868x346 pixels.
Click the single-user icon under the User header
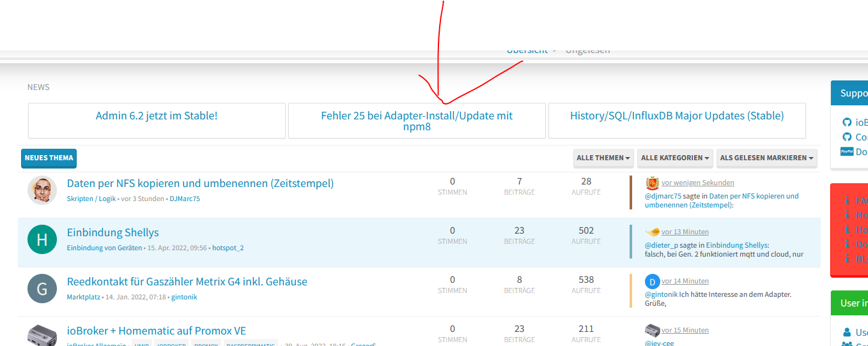847,332
